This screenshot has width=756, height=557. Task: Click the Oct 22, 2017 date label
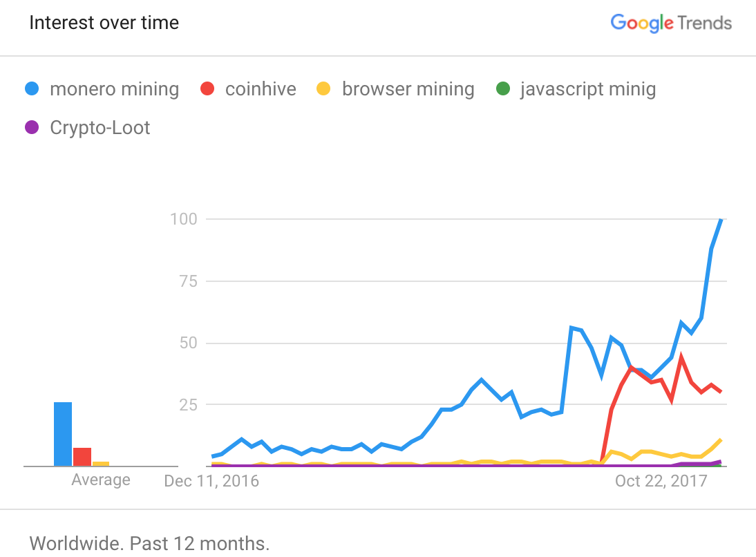(661, 481)
